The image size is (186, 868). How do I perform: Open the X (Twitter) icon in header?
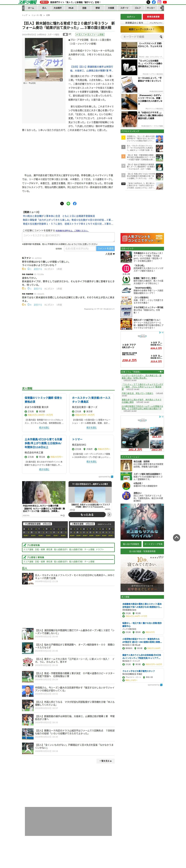(x=148, y=2)
